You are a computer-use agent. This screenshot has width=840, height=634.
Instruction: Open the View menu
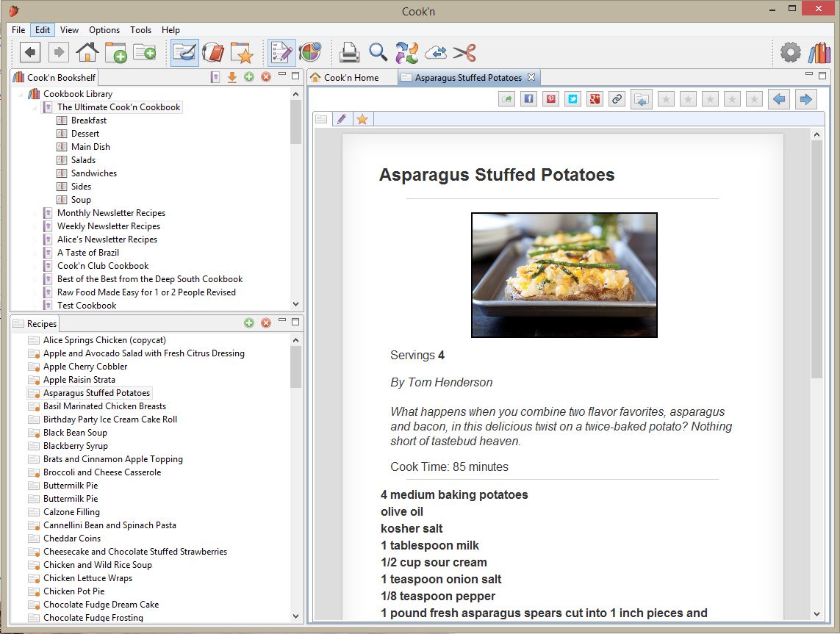69,30
